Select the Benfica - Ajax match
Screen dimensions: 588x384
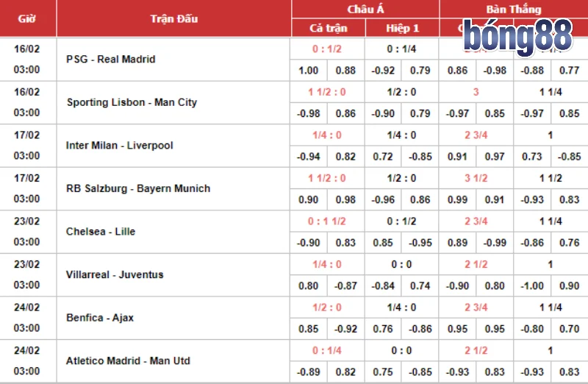100,317
